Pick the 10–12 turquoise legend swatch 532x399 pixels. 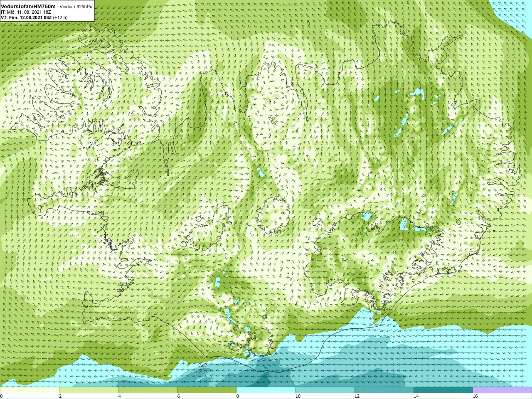tap(325, 390)
